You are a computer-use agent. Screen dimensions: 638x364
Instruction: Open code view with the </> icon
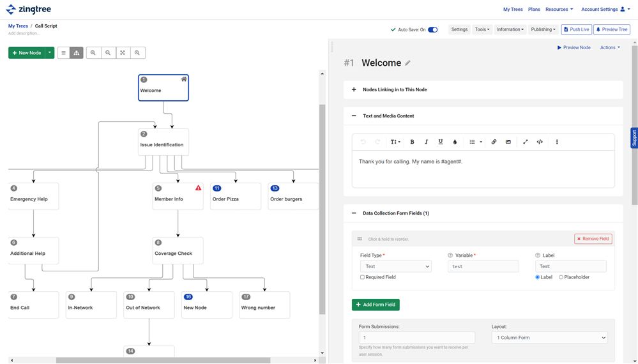pyautogui.click(x=540, y=142)
